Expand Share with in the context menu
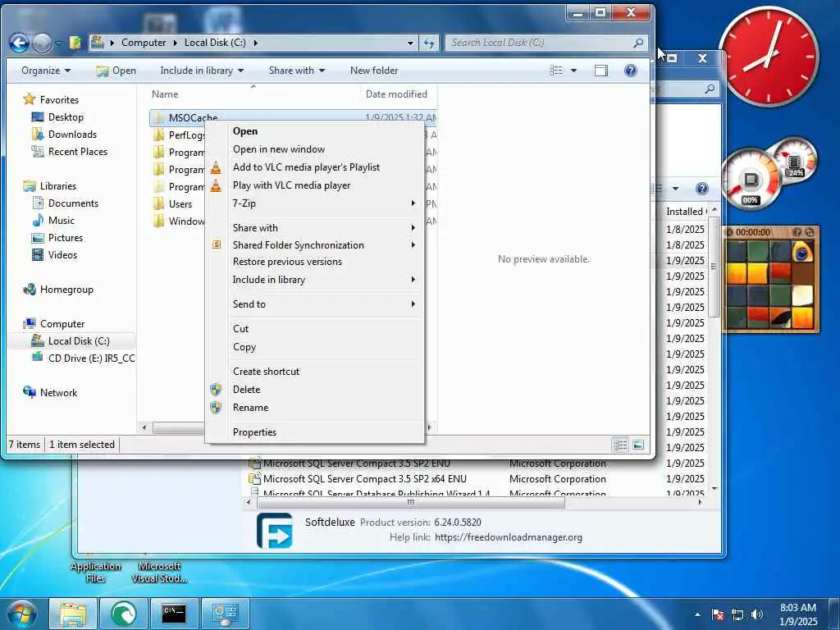The image size is (840, 630). 315,228
